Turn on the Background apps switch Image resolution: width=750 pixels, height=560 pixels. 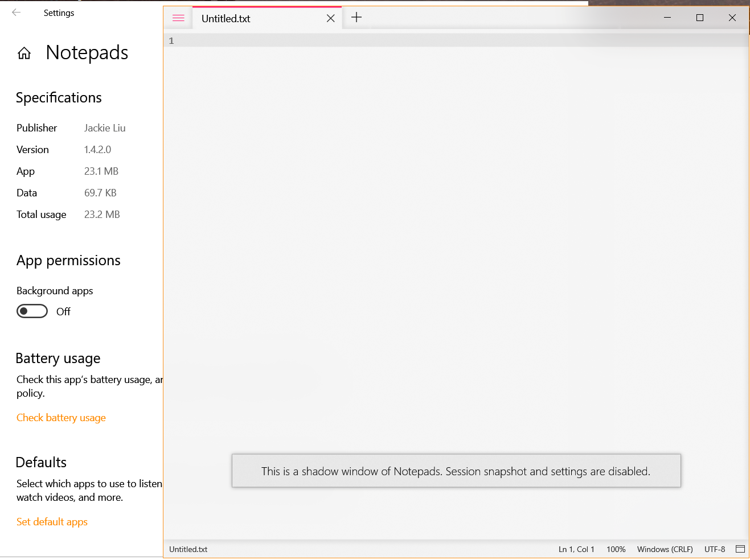[x=32, y=311]
